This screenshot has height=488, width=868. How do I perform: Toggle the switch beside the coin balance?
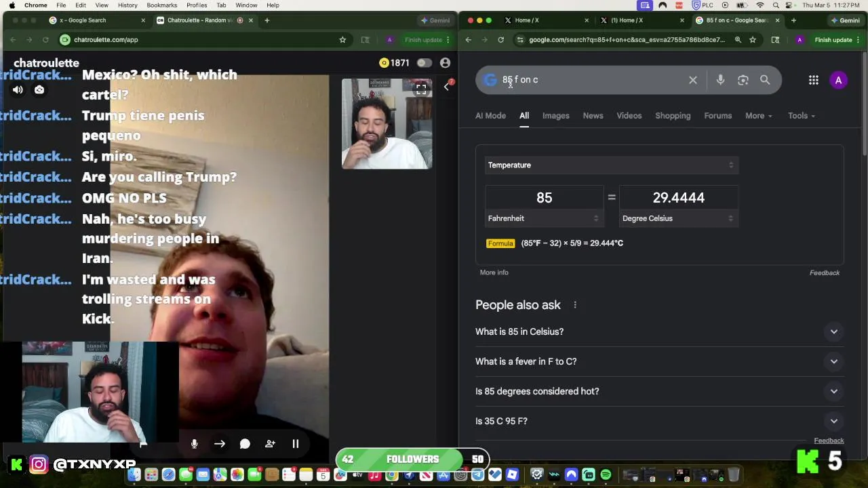point(424,63)
